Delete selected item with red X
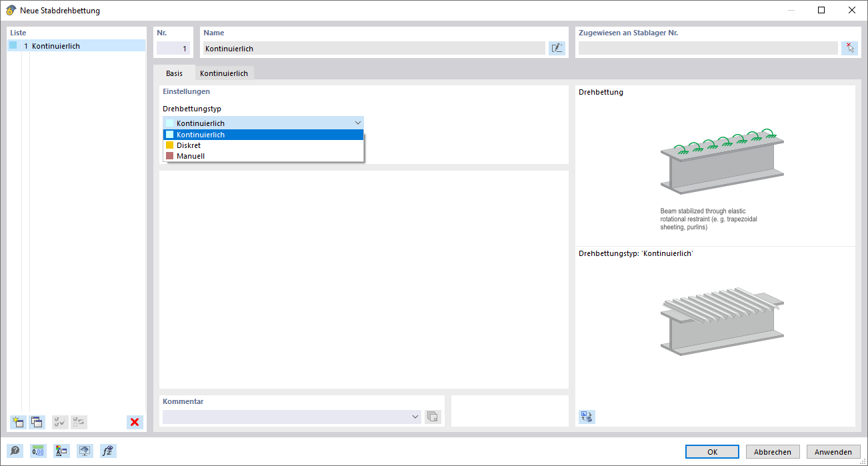868x466 pixels. [135, 422]
